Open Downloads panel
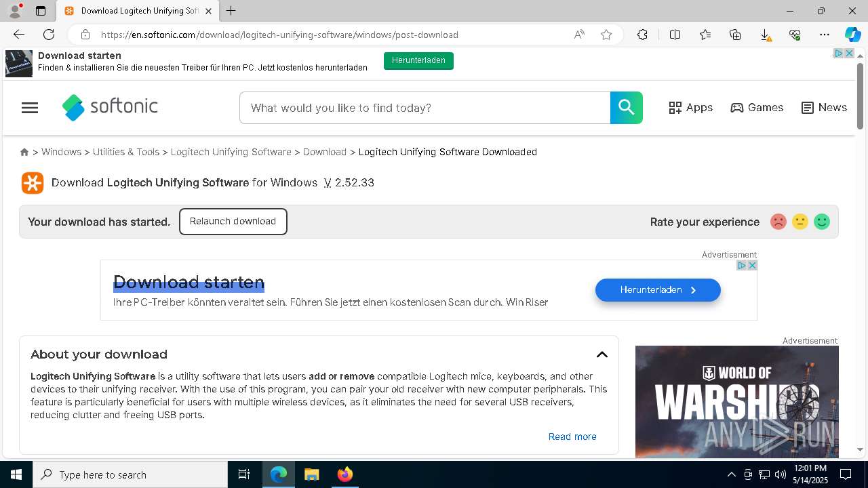The image size is (868, 488). pos(765,35)
